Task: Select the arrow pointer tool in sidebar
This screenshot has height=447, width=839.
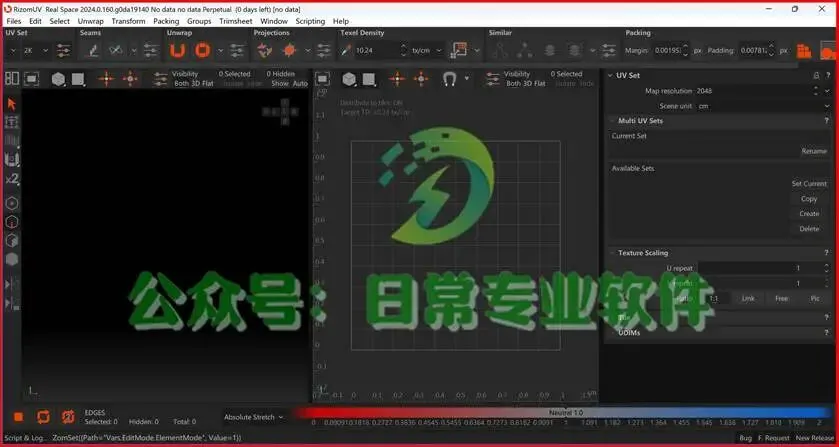Action: click(x=11, y=104)
